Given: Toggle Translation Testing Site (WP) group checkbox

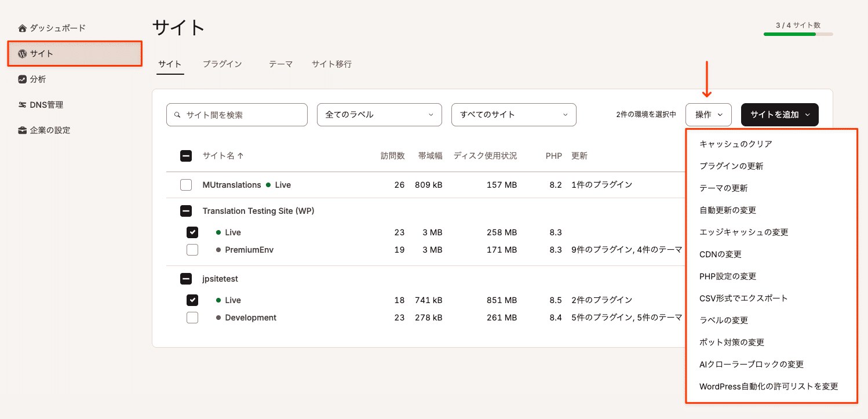Looking at the screenshot, I should (x=186, y=211).
